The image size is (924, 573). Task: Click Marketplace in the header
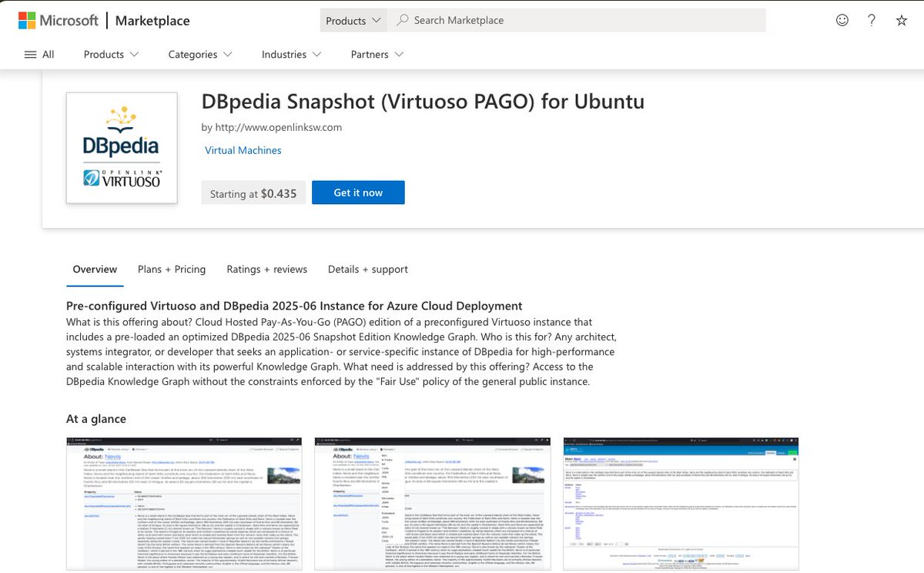click(x=152, y=20)
